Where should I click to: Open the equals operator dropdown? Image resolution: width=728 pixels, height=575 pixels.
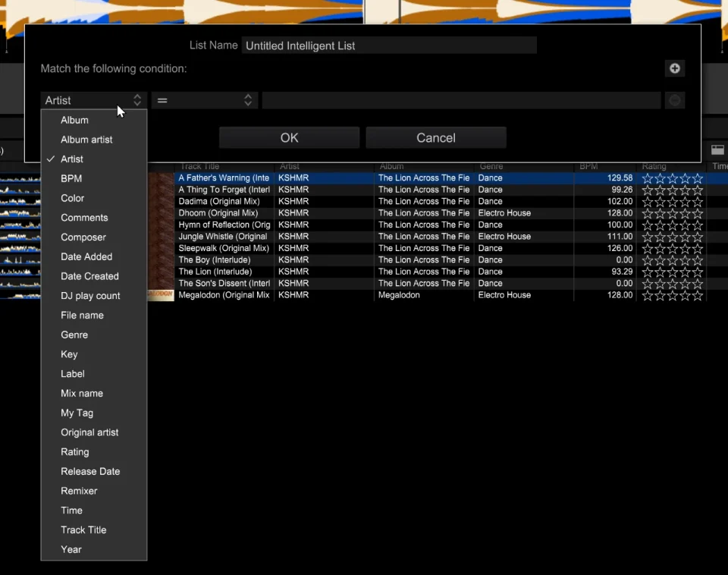click(205, 100)
